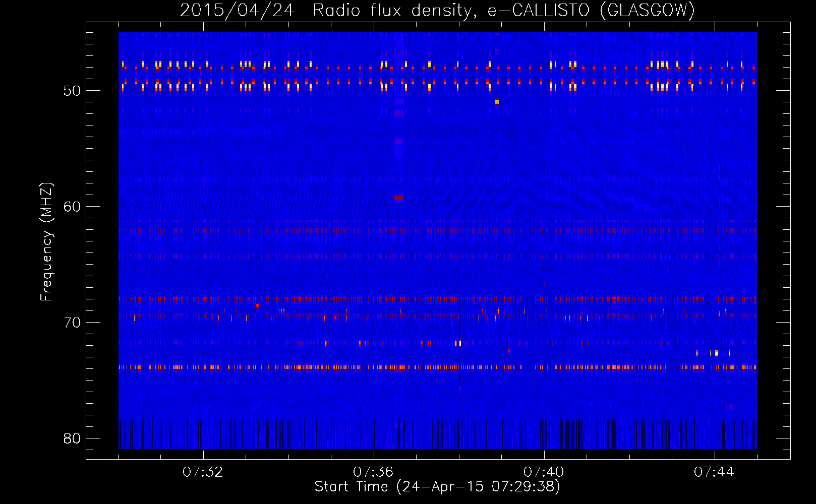Click the 70 frequency tick label
The width and height of the screenshot is (816, 504).
pos(72,323)
